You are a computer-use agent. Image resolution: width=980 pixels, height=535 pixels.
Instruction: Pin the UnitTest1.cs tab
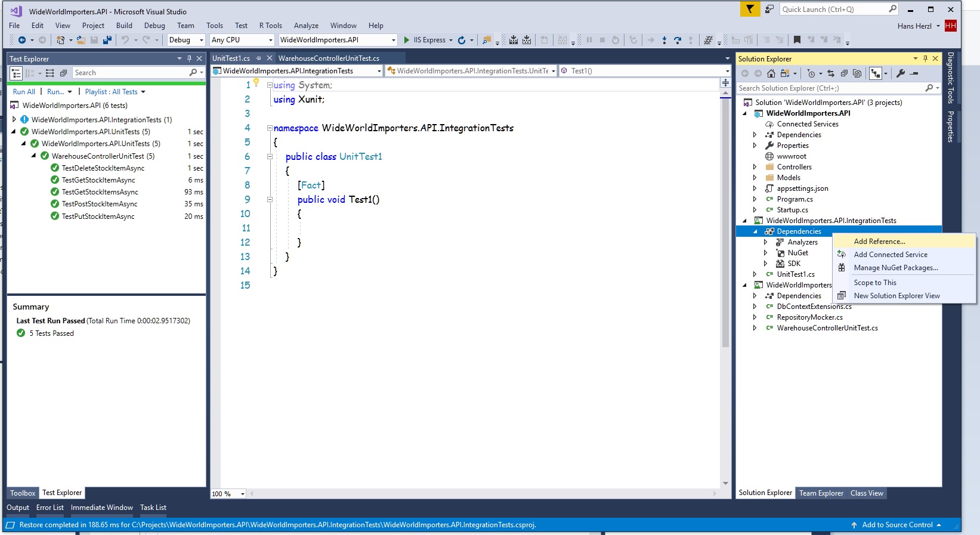[259, 58]
